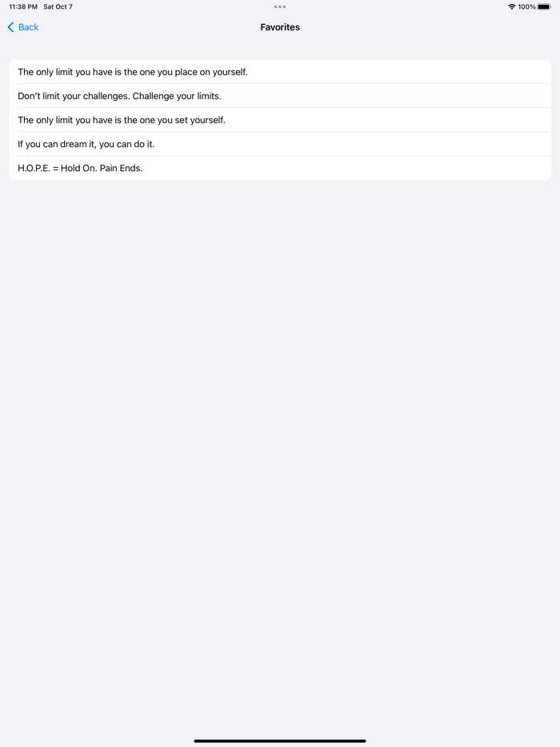This screenshot has height=747, width=560.
Task: Open the H.O.P.E. Hold On quote
Action: point(280,168)
